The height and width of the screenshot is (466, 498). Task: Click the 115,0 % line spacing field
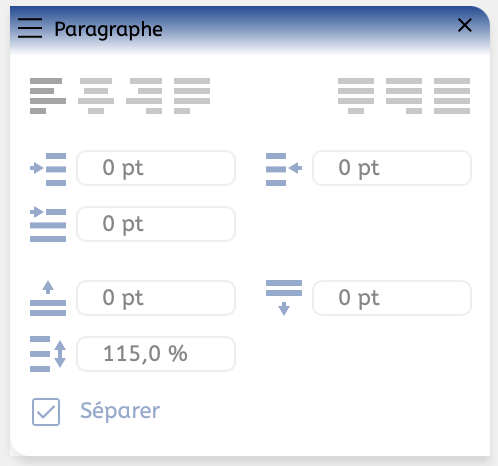click(156, 354)
